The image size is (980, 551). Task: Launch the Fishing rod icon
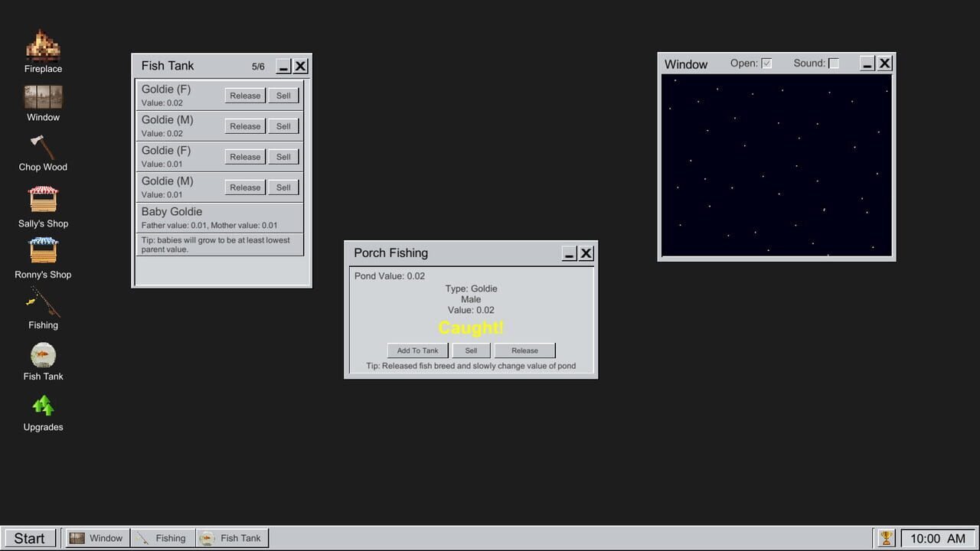[x=44, y=302]
